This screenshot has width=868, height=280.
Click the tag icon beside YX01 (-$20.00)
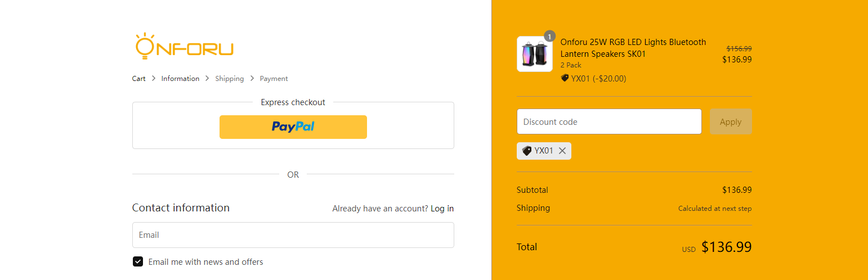565,78
